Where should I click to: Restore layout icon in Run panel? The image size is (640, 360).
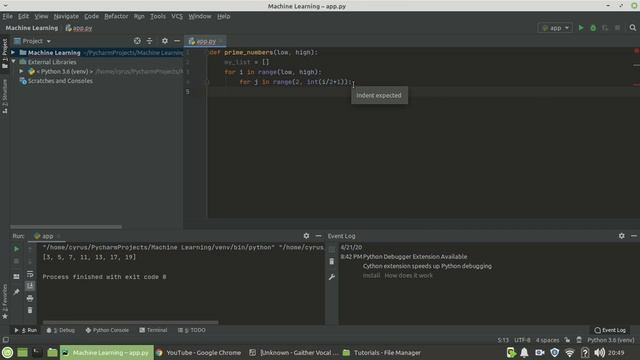coord(16,276)
